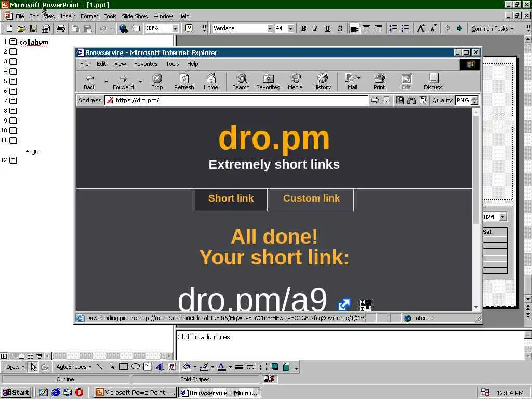Switch to Microsoft PowerPoint taskbar button

tap(136, 393)
